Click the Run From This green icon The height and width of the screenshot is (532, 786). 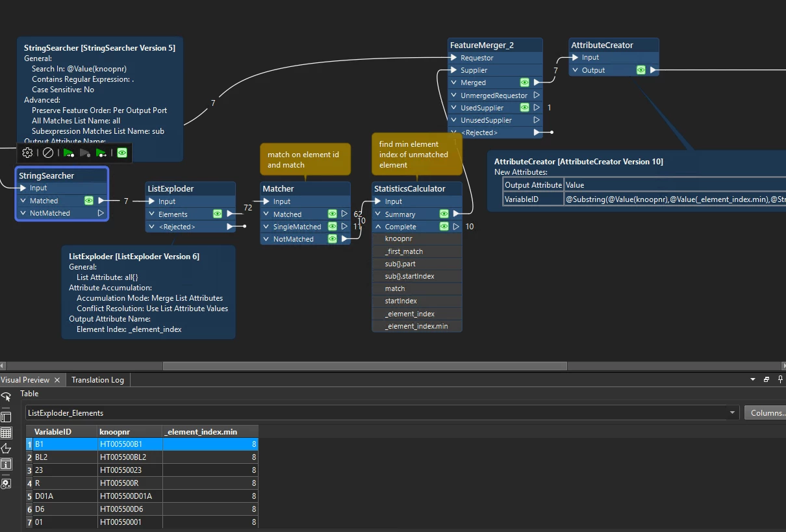point(101,153)
